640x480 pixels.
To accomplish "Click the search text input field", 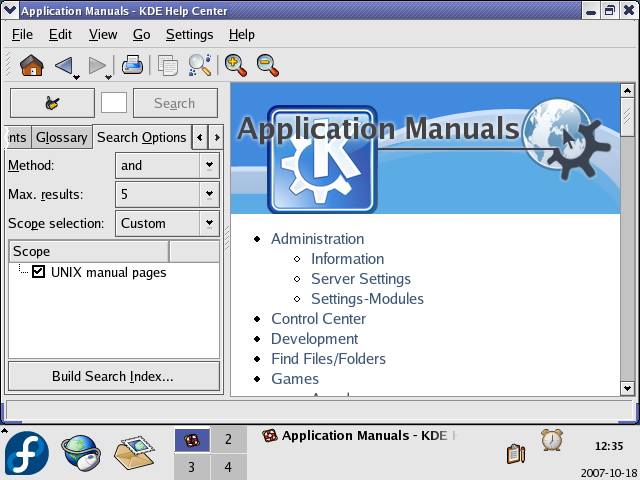I will pyautogui.click(x=114, y=103).
